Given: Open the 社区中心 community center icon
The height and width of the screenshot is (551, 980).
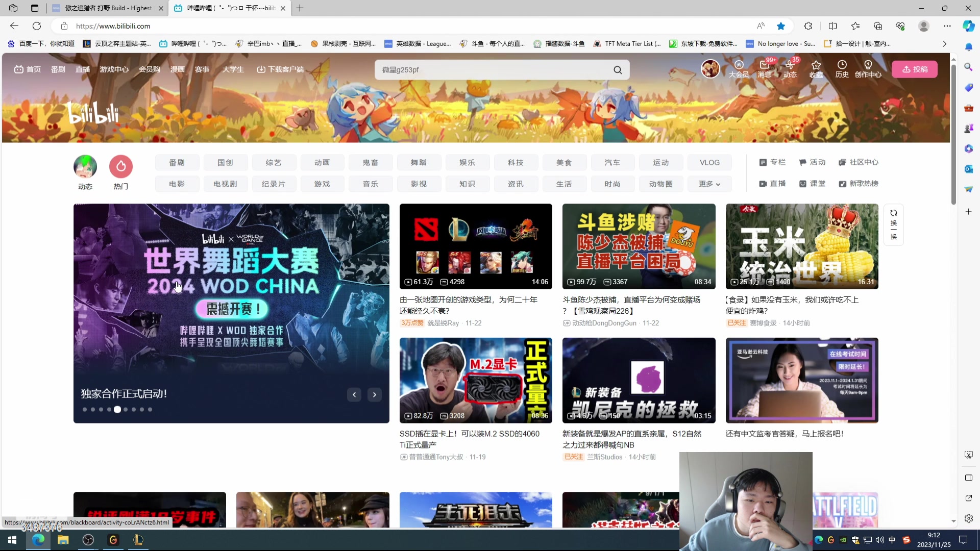Looking at the screenshot, I should pyautogui.click(x=859, y=162).
